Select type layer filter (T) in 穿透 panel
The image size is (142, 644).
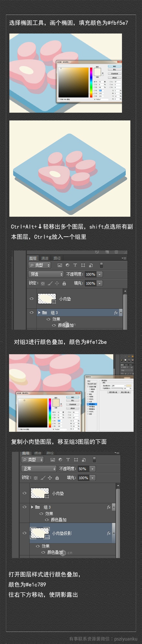(x=75, y=265)
